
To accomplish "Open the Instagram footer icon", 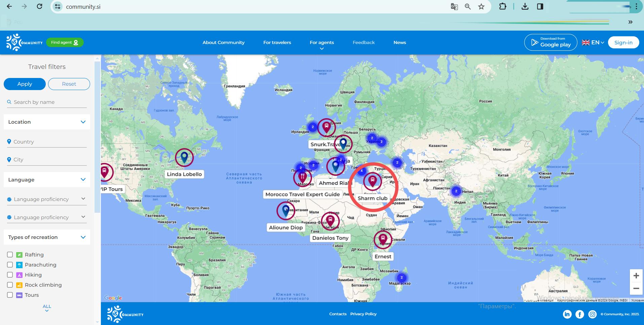I will (x=593, y=314).
